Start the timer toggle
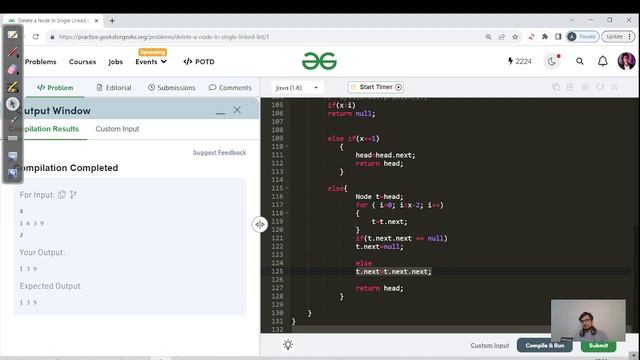The image size is (640, 360). 376,87
